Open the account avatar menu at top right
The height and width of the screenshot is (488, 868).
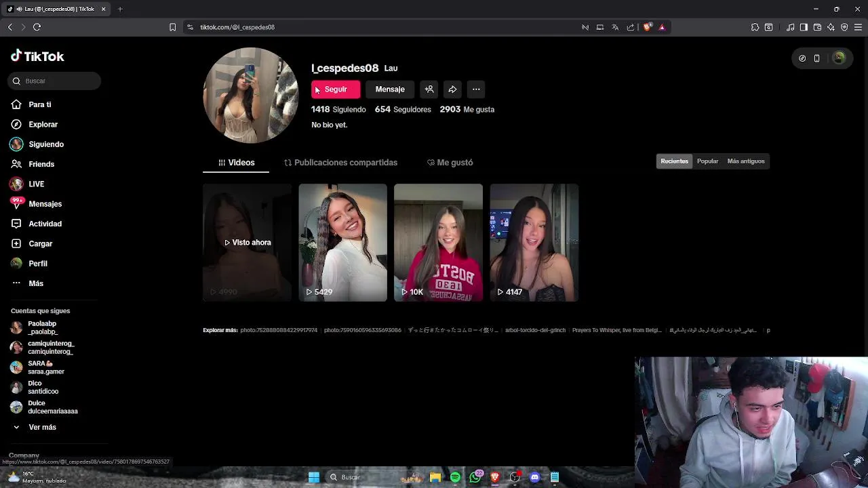(x=839, y=58)
